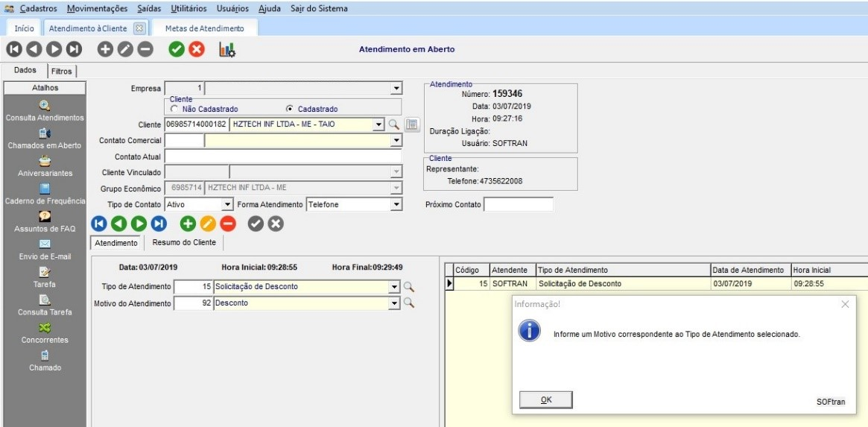
Task: Expand the Tipo de Contato dropdown
Action: point(227,204)
